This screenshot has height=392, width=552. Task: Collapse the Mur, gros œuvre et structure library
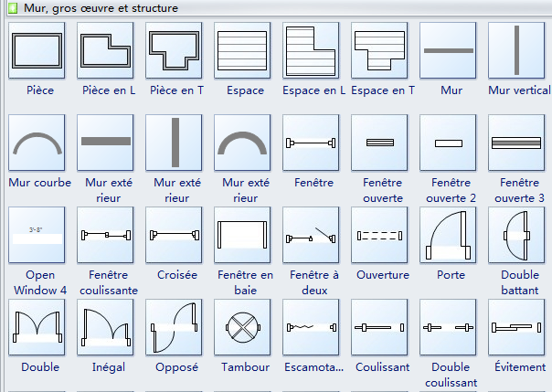tap(279, 7)
